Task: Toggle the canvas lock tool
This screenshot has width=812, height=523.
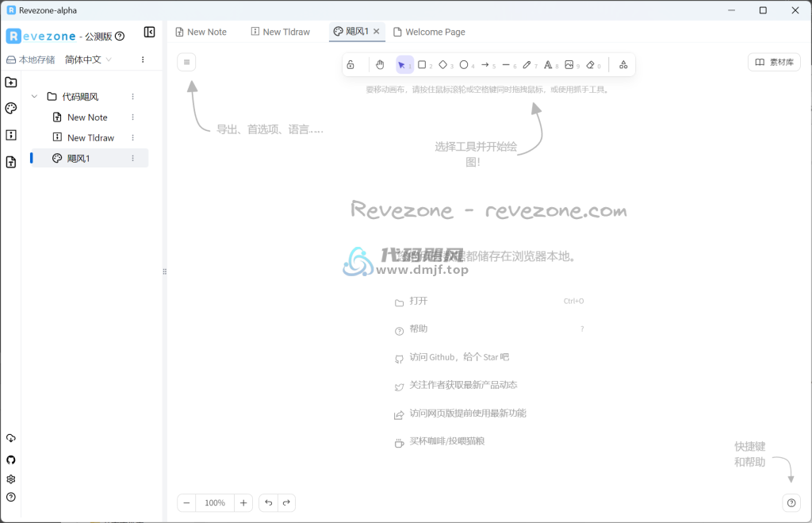Action: pos(350,65)
